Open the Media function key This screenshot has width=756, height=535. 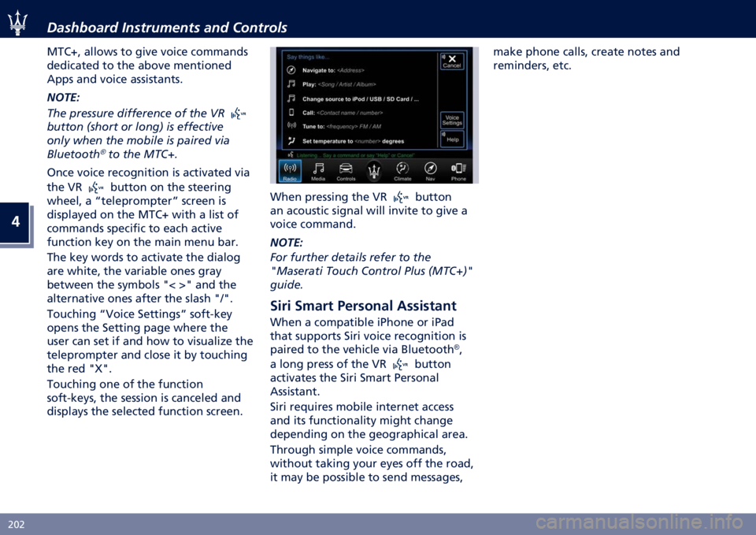point(318,171)
